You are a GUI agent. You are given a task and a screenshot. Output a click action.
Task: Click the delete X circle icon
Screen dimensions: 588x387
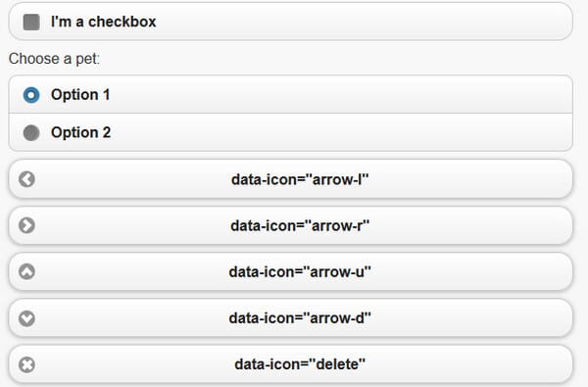[26, 364]
